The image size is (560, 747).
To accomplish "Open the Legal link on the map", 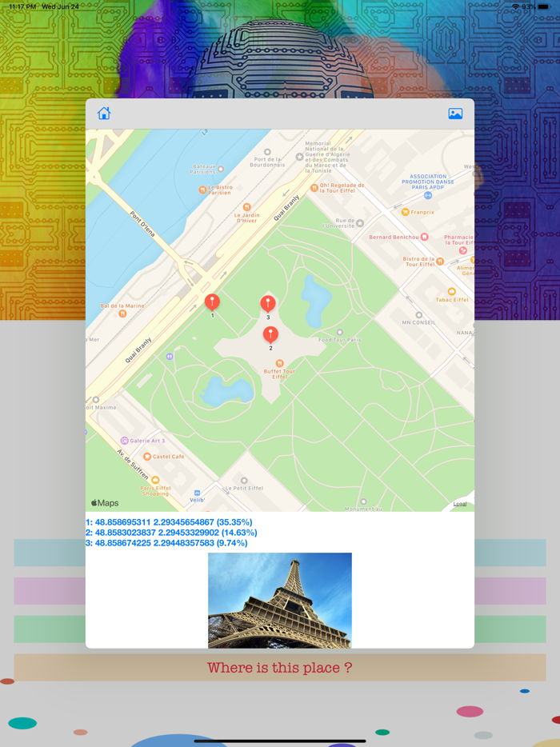I will coord(460,504).
